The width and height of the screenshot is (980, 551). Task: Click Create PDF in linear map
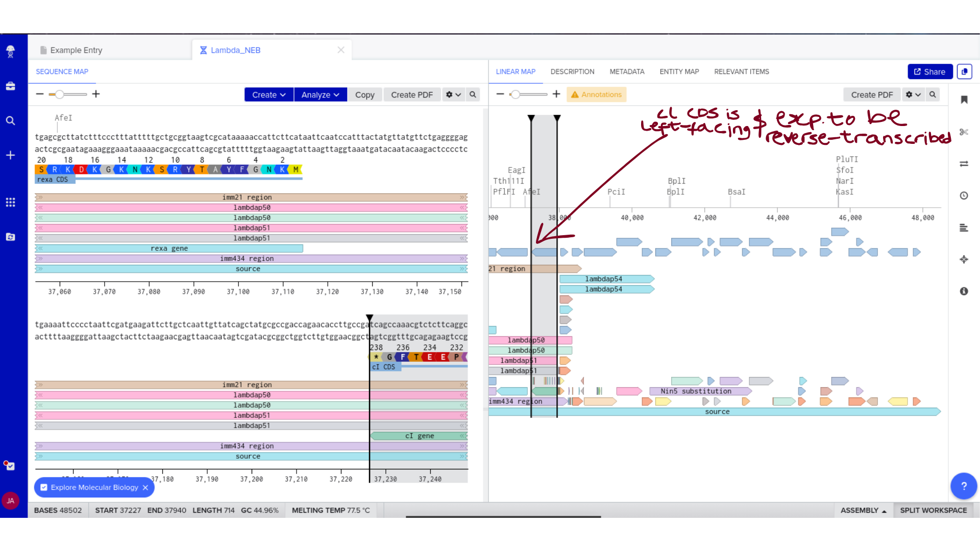pyautogui.click(x=872, y=95)
